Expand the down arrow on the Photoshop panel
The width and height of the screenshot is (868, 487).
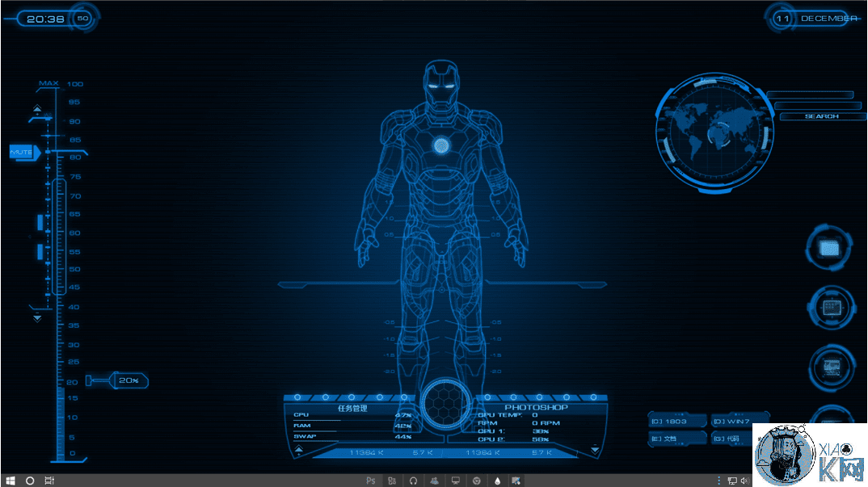[x=595, y=450]
